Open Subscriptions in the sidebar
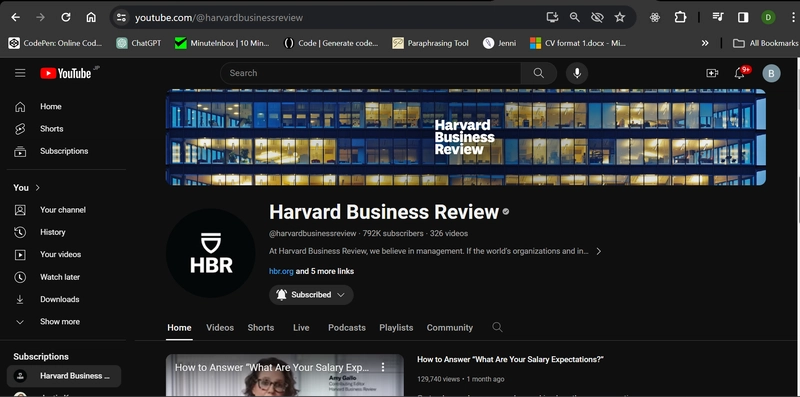 click(64, 151)
